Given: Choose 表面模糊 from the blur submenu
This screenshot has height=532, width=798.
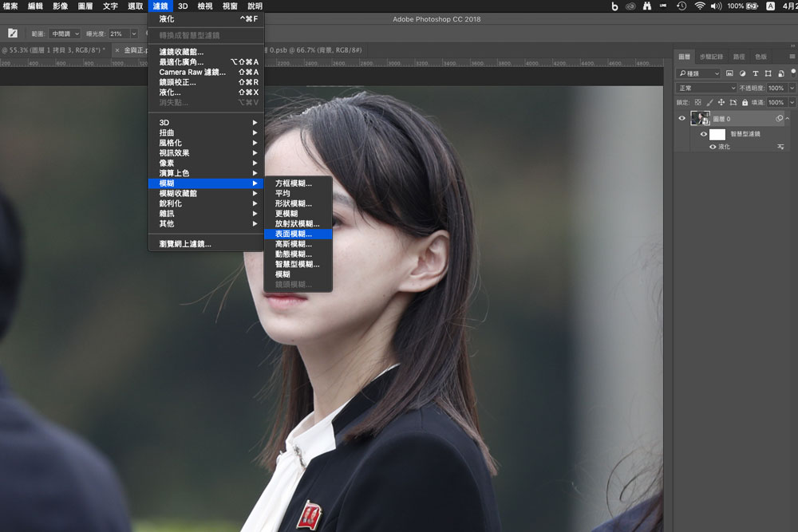Looking at the screenshot, I should (293, 234).
